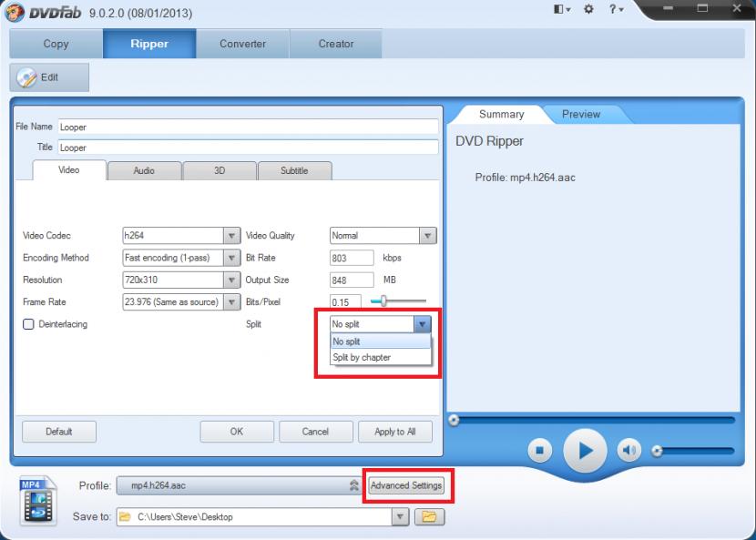Click the Edit pencil disc icon
756x540 pixels.
pyautogui.click(x=27, y=78)
